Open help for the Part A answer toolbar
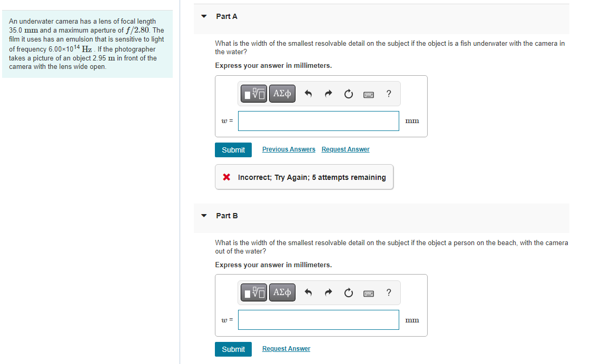592x364 pixels. coord(388,94)
